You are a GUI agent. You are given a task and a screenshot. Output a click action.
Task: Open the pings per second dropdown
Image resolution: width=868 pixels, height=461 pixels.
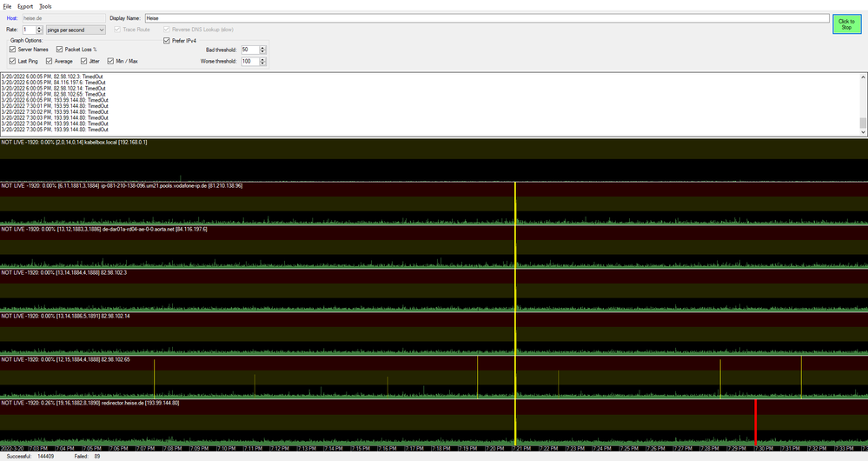click(76, 30)
